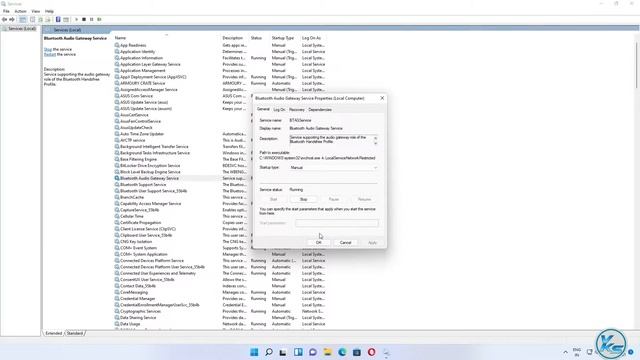Image resolution: width=640 pixels, height=360 pixels.
Task: Switch to the Recovery tab in the properties dialog
Action: tap(297, 110)
